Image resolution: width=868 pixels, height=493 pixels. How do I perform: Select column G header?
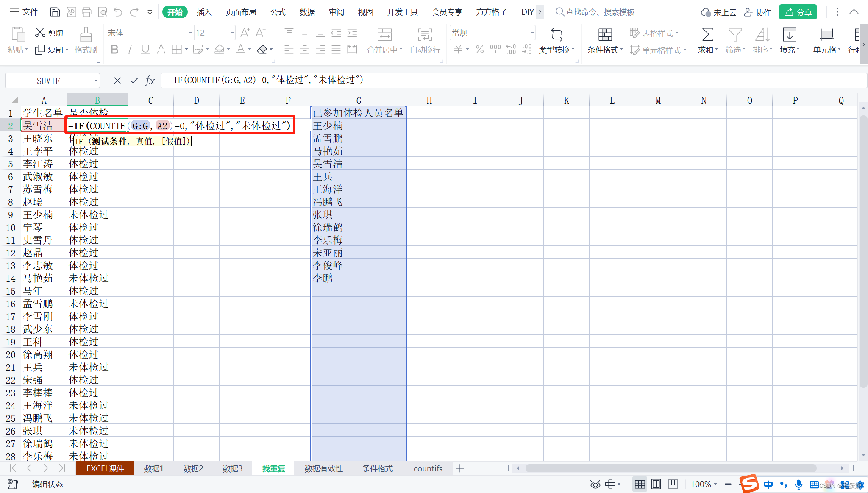tap(359, 100)
